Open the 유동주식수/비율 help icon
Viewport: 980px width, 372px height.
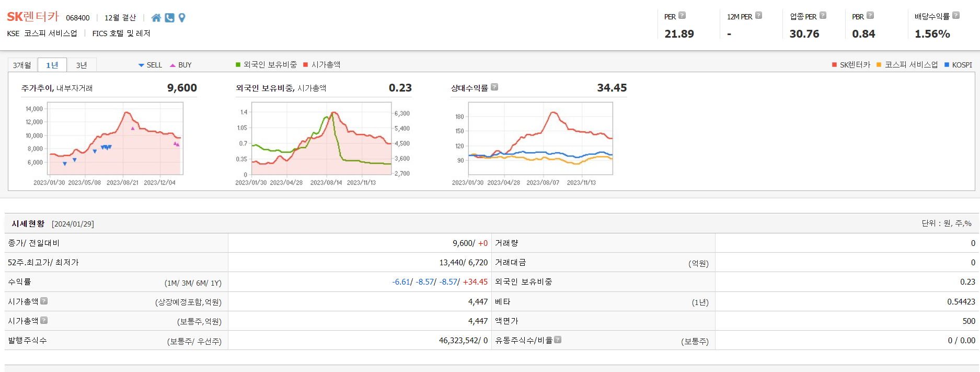click(558, 340)
